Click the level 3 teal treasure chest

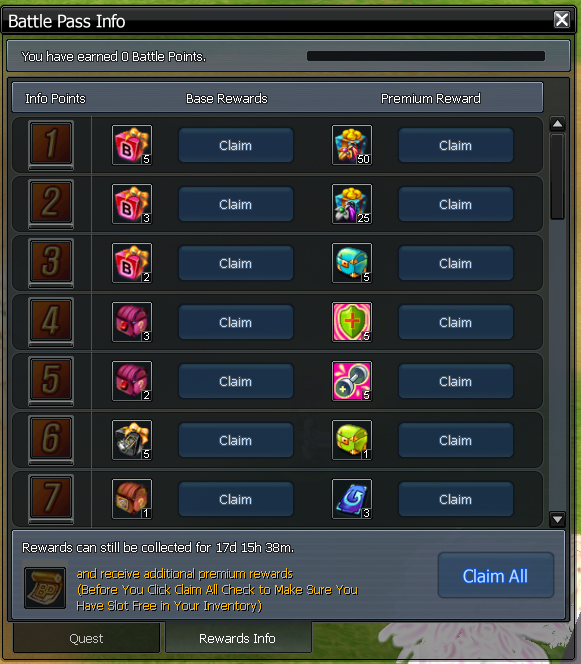(x=352, y=263)
